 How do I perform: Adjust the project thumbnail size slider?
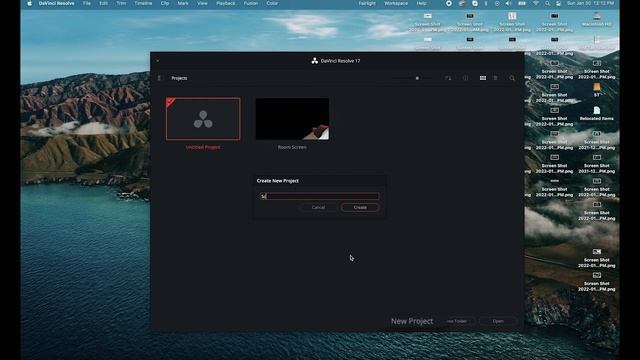click(x=417, y=78)
